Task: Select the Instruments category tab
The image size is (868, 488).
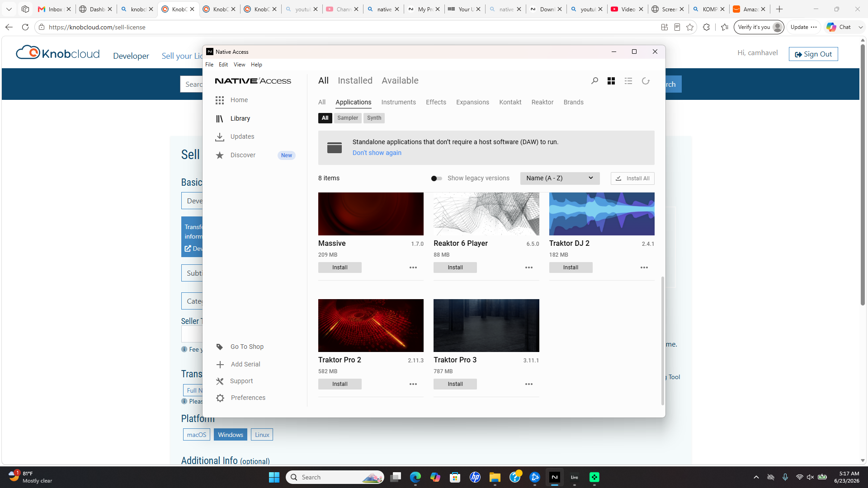Action: (398, 102)
